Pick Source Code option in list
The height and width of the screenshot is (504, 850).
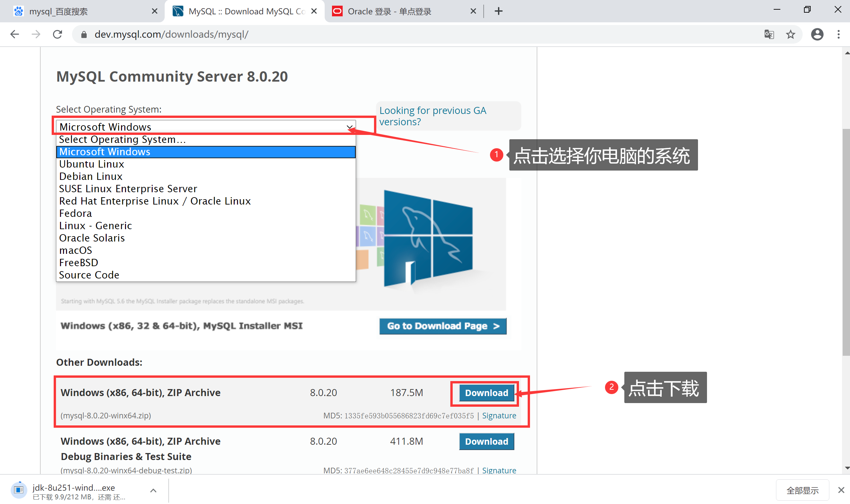pyautogui.click(x=89, y=275)
